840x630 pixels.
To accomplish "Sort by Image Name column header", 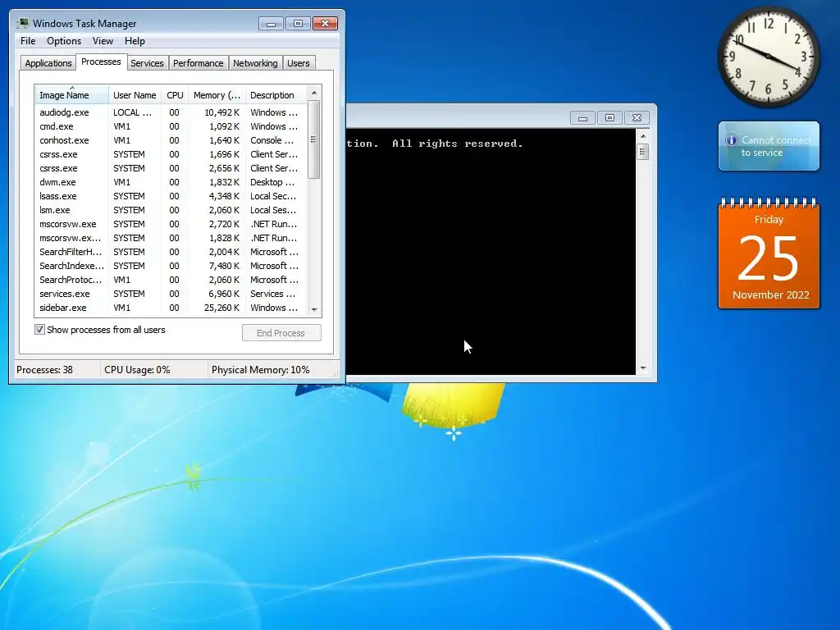I will (72, 95).
